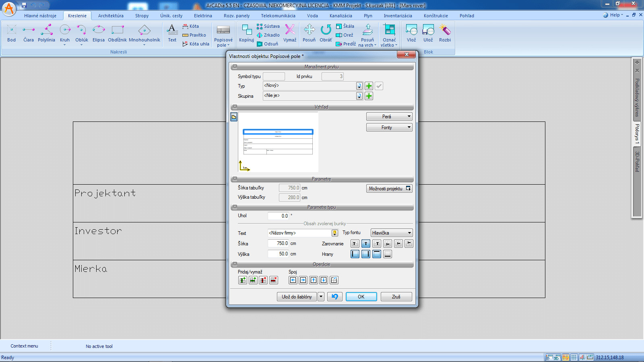The image size is (644, 362).
Task: Toggle left cell edge in Hrany
Action: 355,254
